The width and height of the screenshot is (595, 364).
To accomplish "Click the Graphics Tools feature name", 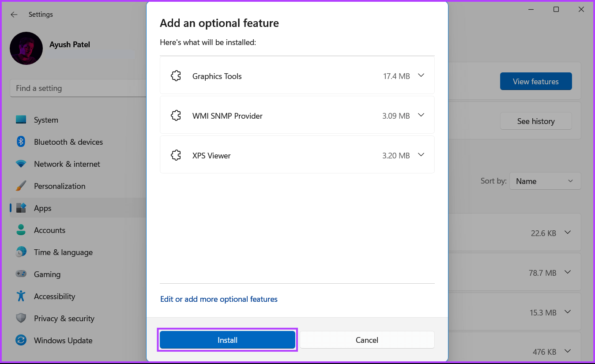I will [x=217, y=76].
